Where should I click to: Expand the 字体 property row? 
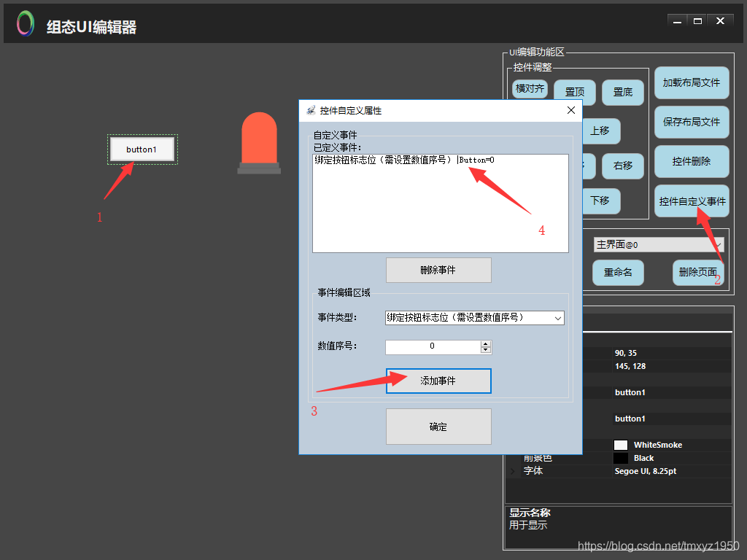(513, 472)
